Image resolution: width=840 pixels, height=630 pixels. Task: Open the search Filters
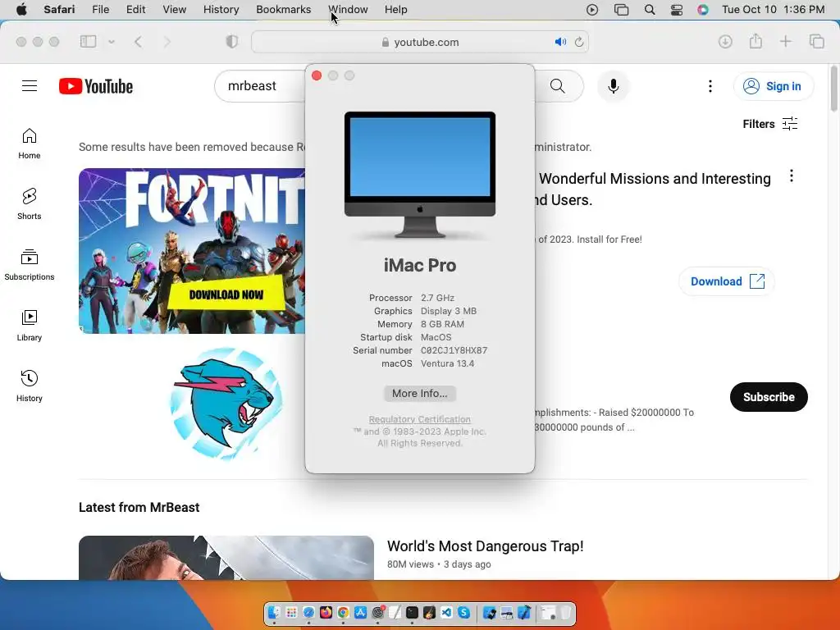(x=770, y=124)
